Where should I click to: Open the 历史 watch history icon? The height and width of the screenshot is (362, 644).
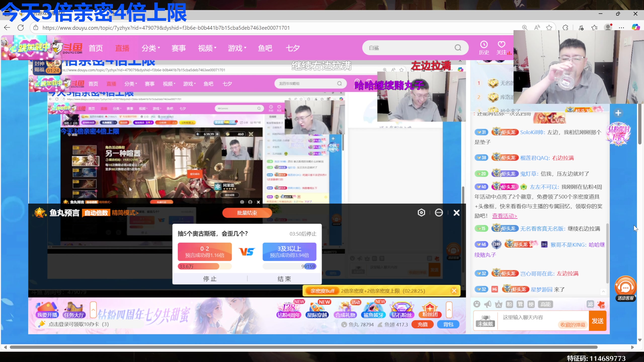484,48
